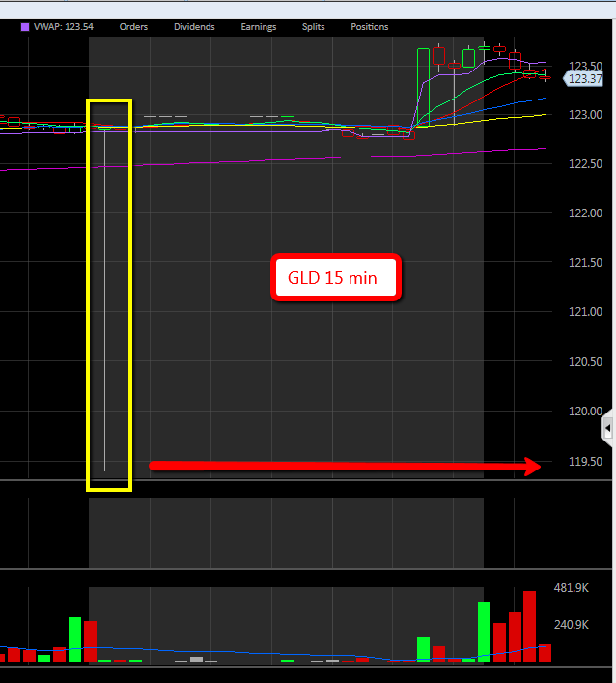Viewport: 616px width, 683px height.
Task: Select the tall green breakout candle
Action: pyautogui.click(x=422, y=87)
